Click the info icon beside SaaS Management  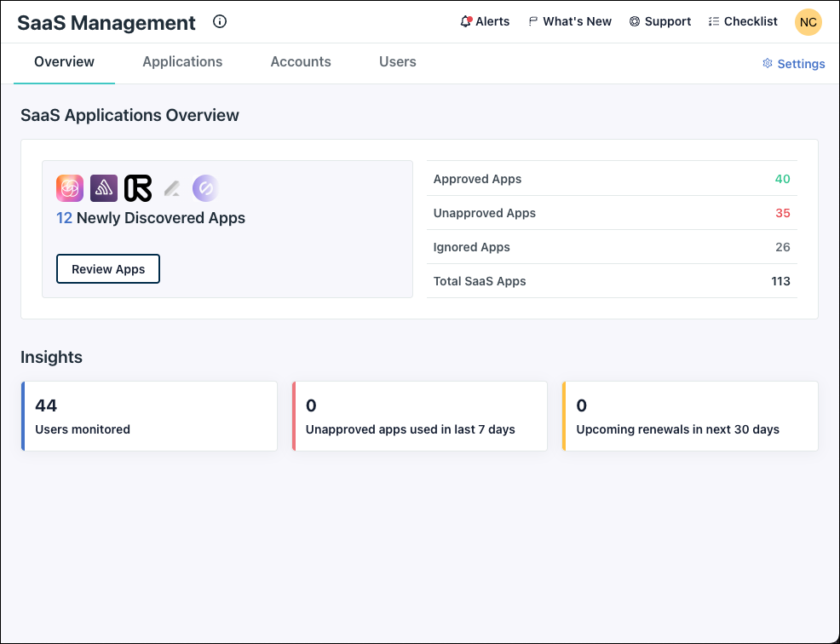(220, 21)
